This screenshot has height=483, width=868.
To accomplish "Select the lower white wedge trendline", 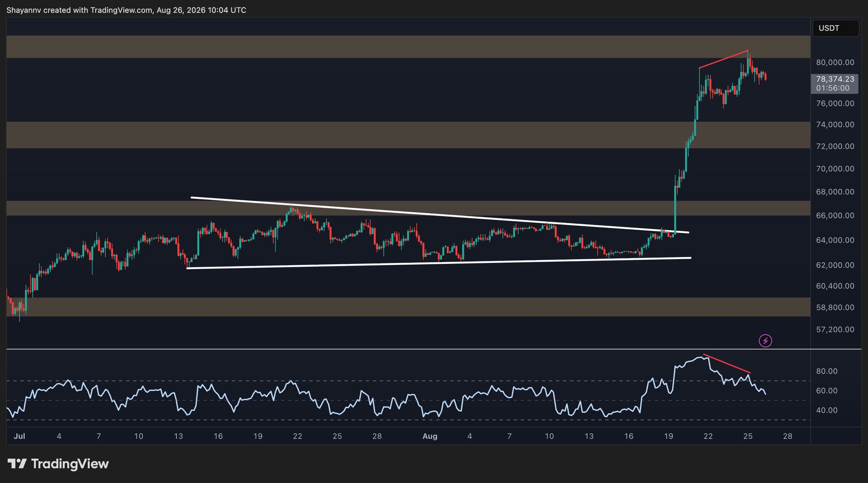I will [x=439, y=263].
